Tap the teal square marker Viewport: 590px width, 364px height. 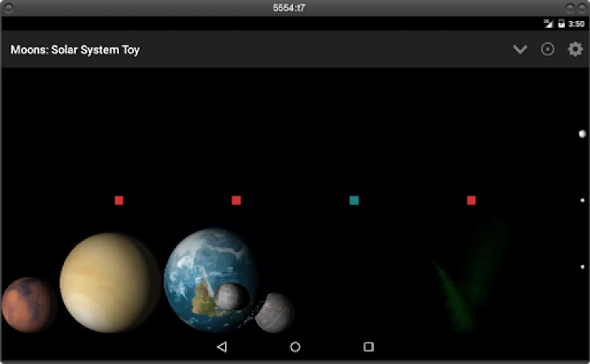354,201
